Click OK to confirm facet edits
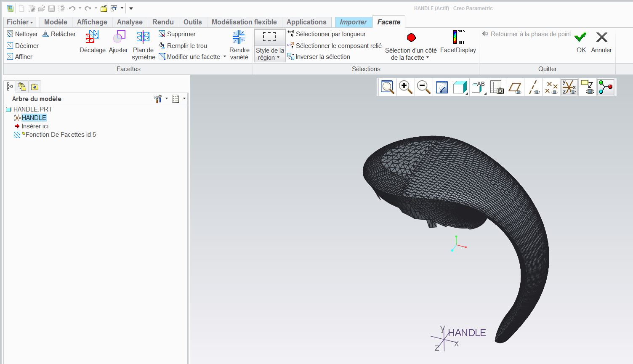633x364 pixels. tap(581, 41)
